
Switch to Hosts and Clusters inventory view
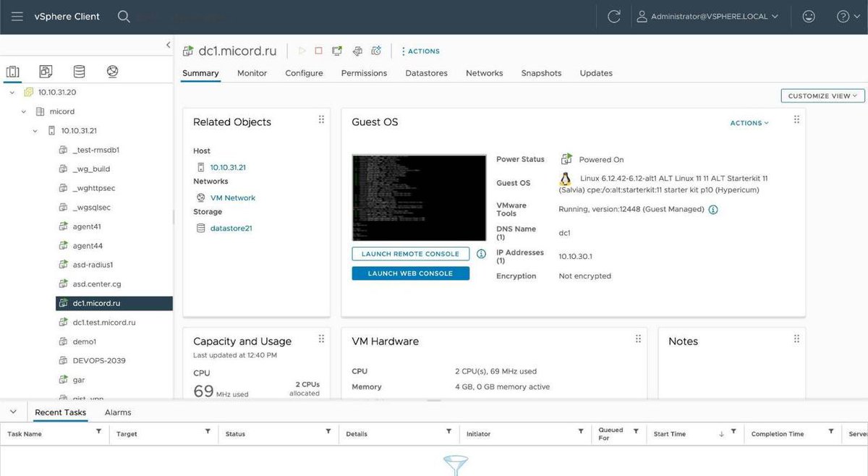click(x=13, y=72)
